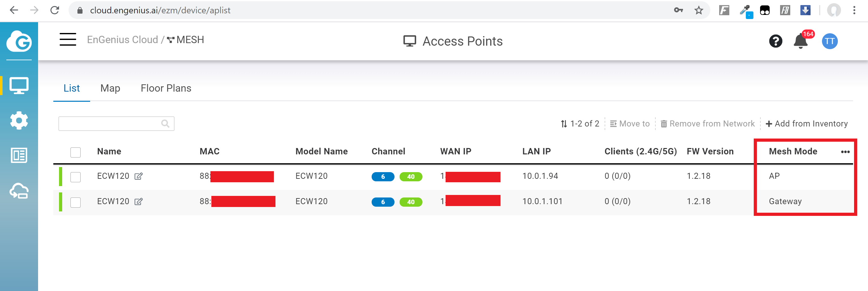Open column options three-dots menu
This screenshot has height=291, width=868.
(x=845, y=152)
